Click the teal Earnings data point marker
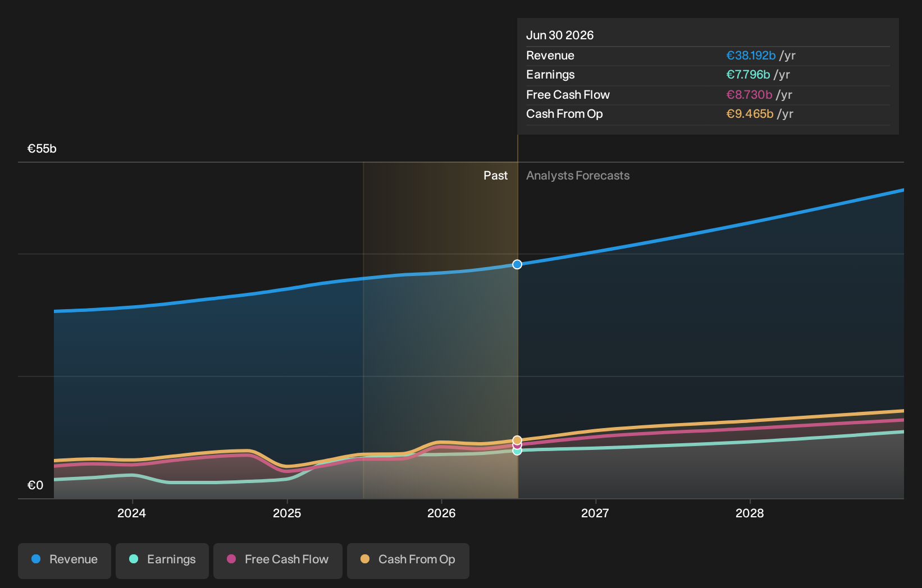 click(517, 451)
